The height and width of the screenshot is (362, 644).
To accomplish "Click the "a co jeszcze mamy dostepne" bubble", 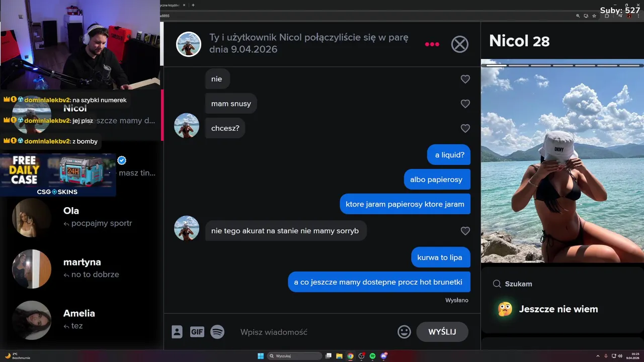I will pos(379,282).
